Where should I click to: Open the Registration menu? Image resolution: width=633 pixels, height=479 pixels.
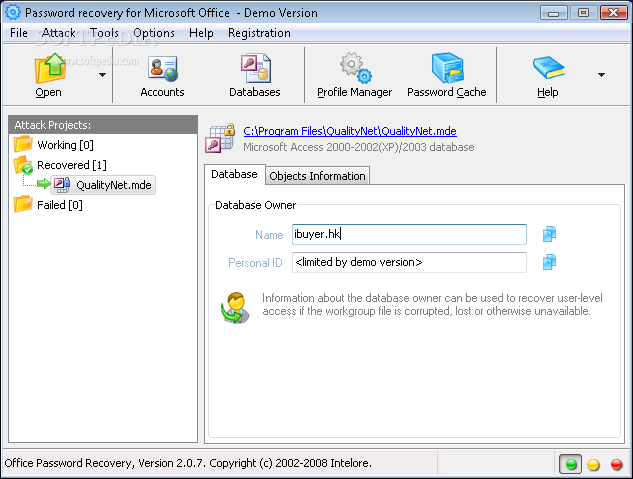point(259,33)
